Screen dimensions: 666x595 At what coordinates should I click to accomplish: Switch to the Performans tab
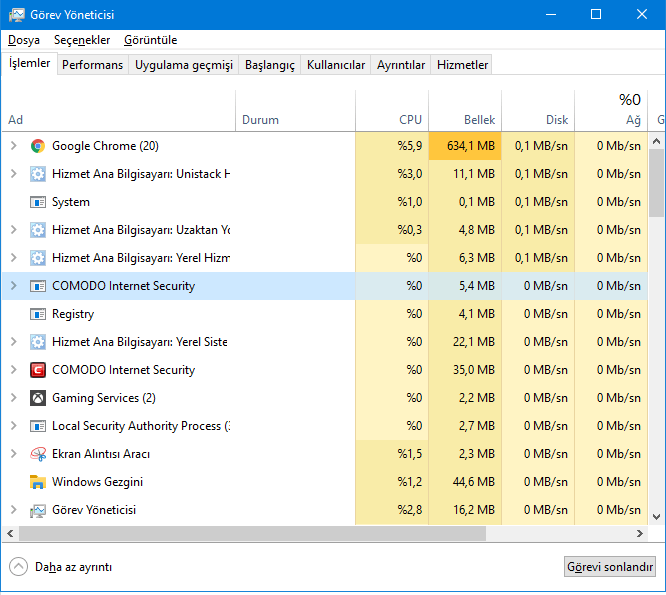click(x=93, y=65)
